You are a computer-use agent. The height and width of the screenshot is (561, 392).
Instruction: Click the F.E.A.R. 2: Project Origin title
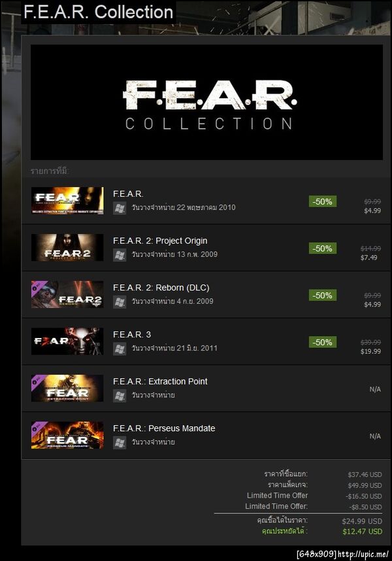[160, 241]
